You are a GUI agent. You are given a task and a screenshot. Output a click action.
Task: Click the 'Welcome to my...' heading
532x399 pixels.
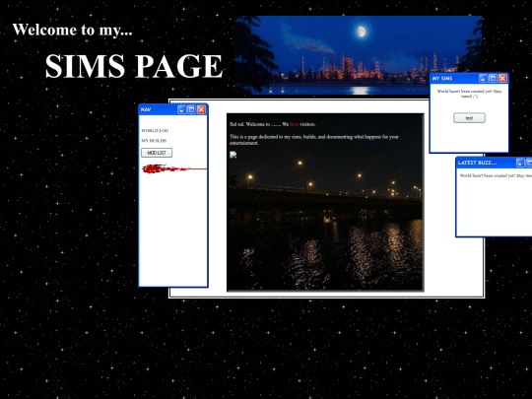[72, 30]
